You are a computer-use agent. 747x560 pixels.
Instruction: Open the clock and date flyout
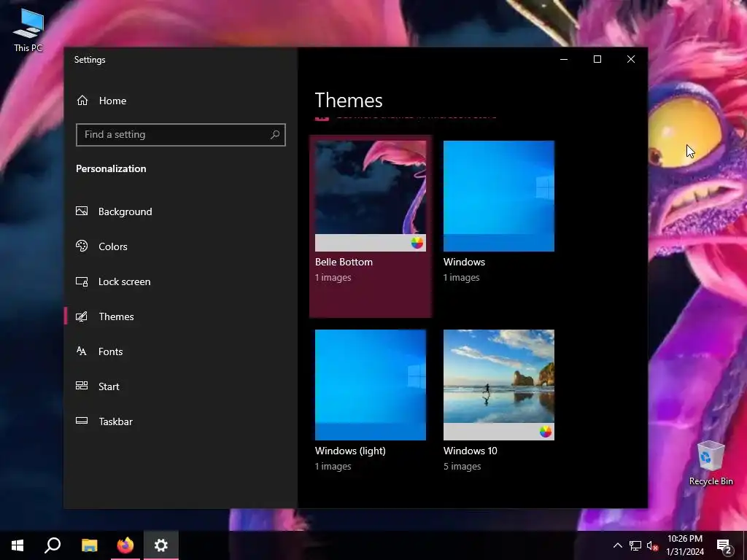click(685, 545)
